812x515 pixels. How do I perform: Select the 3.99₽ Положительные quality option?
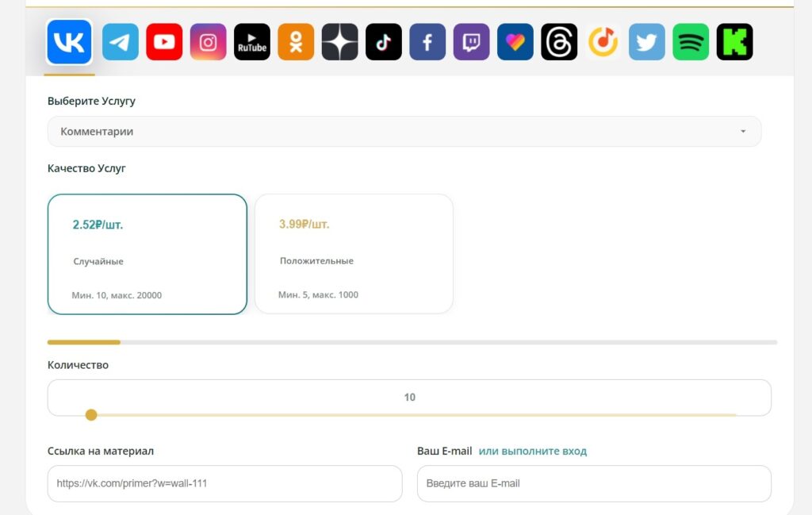(x=354, y=254)
